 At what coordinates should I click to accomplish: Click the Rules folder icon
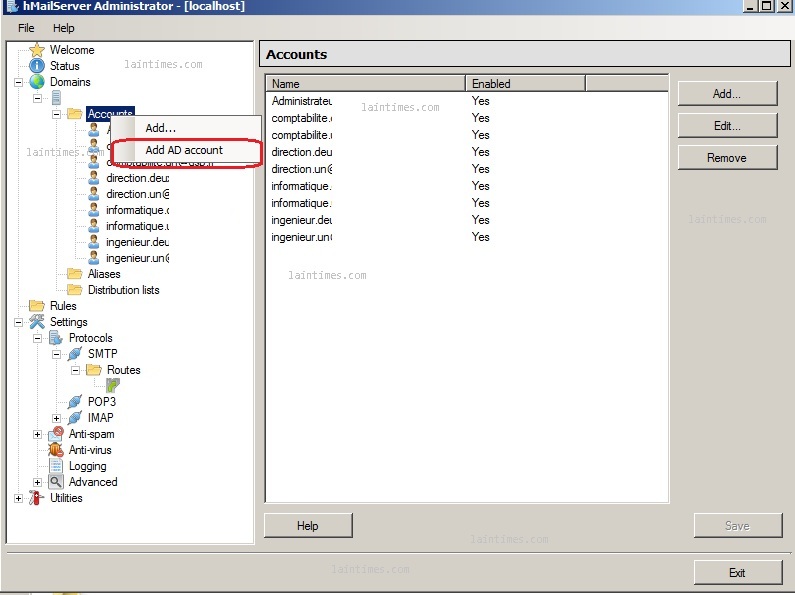(37, 306)
